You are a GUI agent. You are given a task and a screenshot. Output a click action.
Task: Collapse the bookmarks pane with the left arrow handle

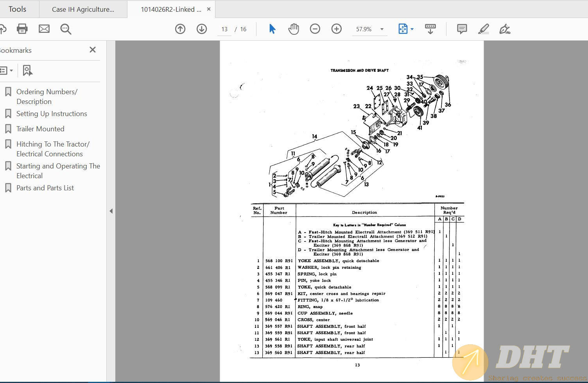tap(111, 211)
